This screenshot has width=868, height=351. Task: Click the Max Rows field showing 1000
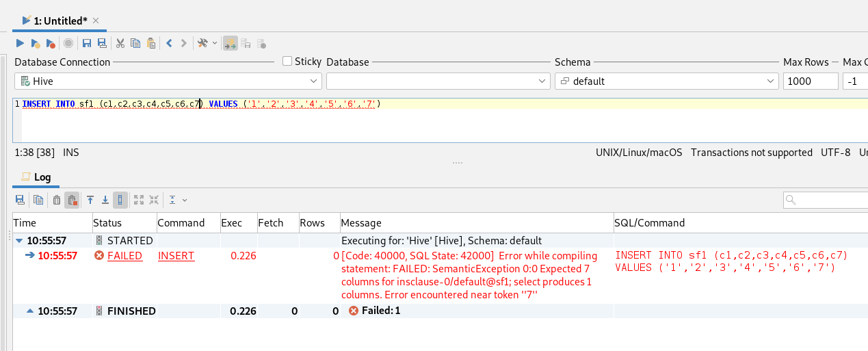tap(810, 81)
